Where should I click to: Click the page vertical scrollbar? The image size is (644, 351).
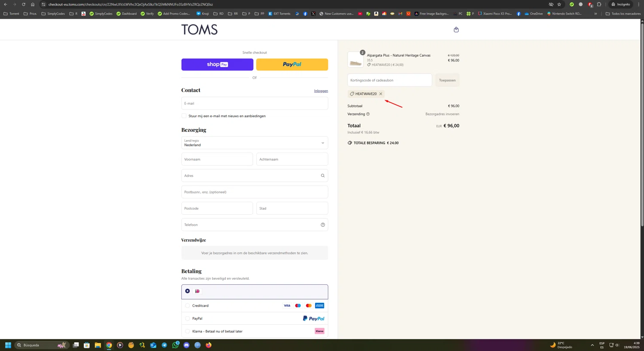642,125
